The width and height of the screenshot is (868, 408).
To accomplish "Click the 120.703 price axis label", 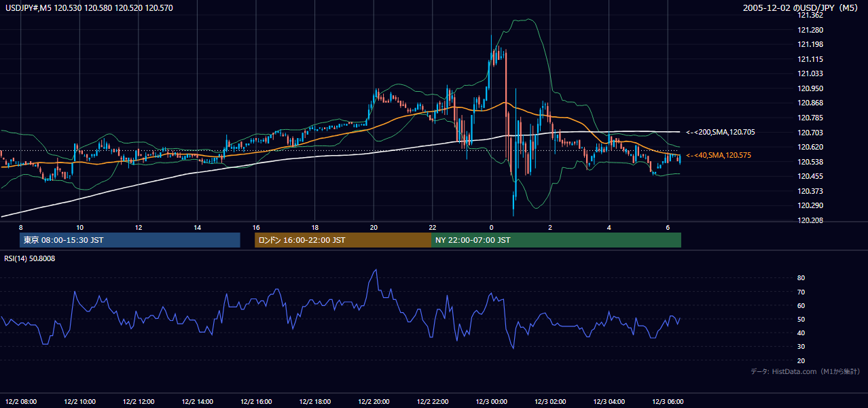I will (x=810, y=133).
